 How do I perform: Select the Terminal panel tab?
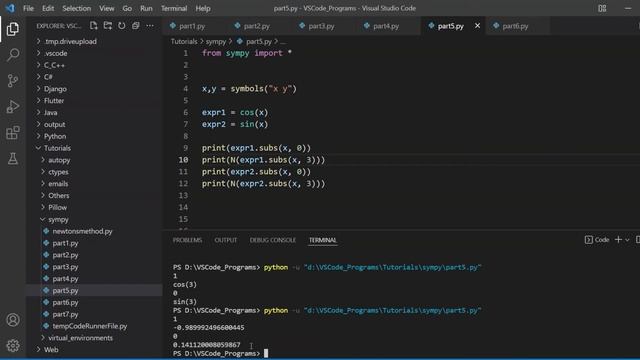coord(322,240)
